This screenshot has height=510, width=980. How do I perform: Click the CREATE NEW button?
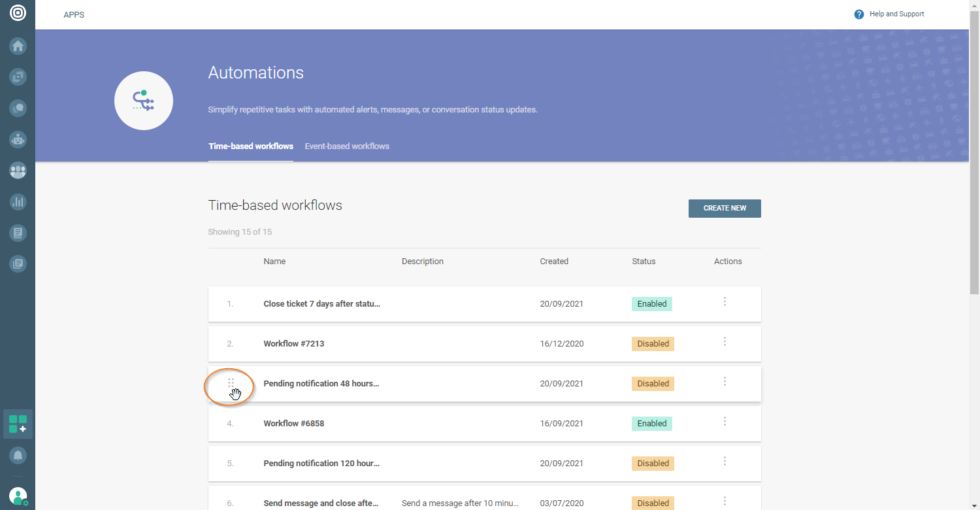point(725,209)
